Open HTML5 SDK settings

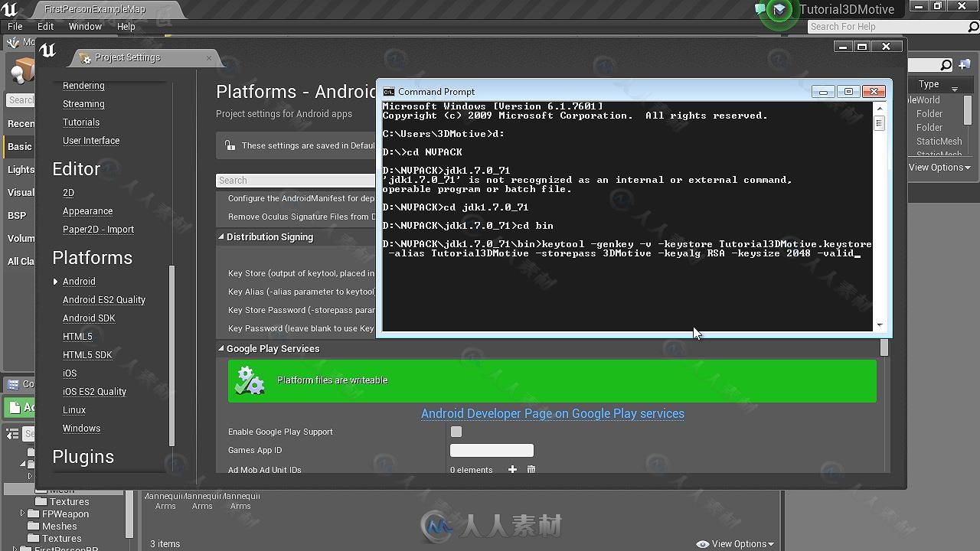point(87,355)
